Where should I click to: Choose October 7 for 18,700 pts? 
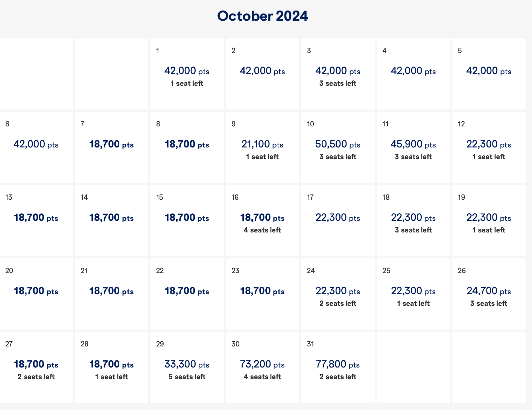(111, 147)
